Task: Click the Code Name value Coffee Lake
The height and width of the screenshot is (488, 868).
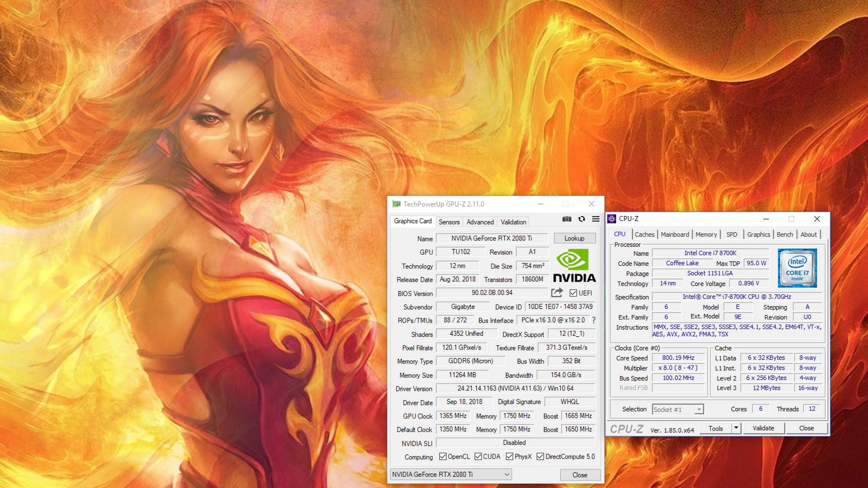Action: pos(682,263)
